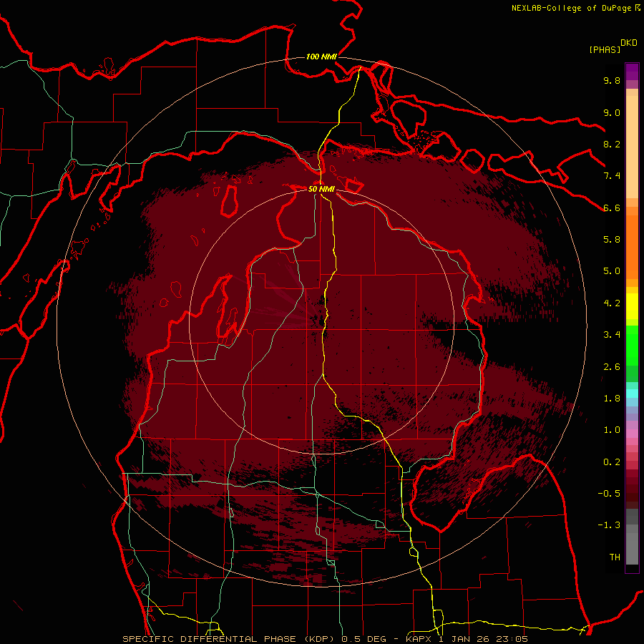Click the -1.3 value on the color scale
Image resolution: width=644 pixels, height=644 pixels.
[x=609, y=525]
